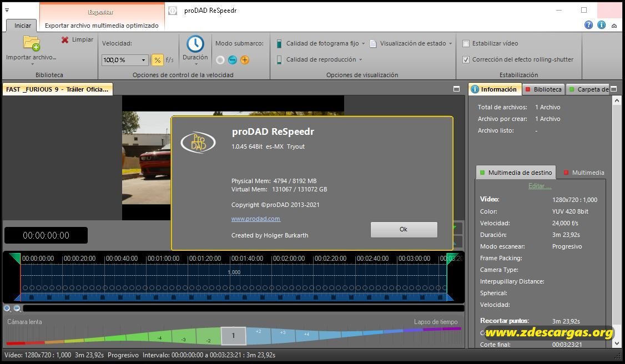Expand the Importar archivo dropdown arrow
This screenshot has height=364, width=625.
32,64
